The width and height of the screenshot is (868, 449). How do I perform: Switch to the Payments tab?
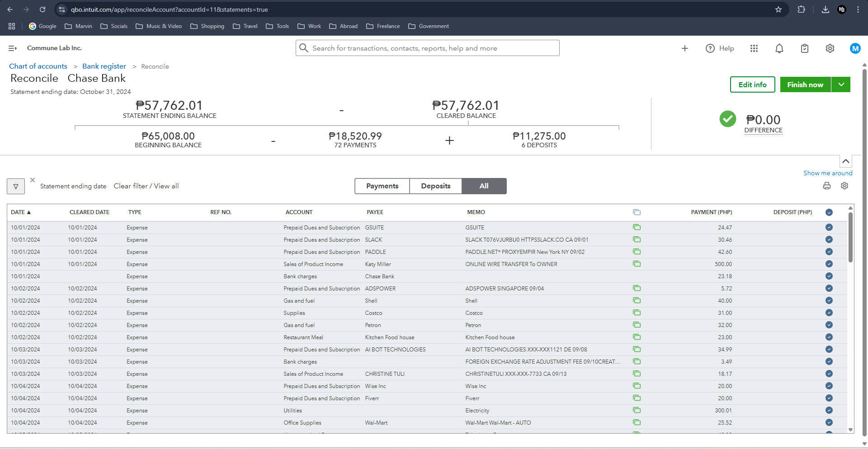(382, 186)
